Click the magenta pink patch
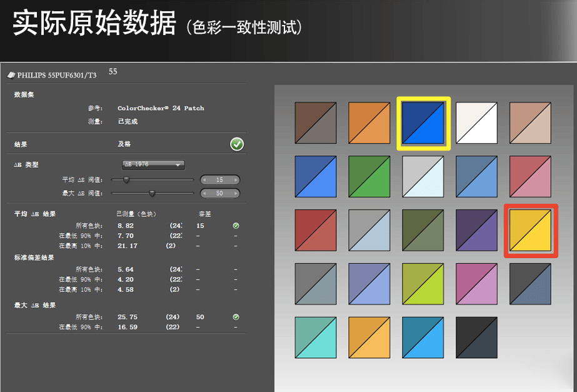This screenshot has width=577, height=392. click(x=476, y=284)
